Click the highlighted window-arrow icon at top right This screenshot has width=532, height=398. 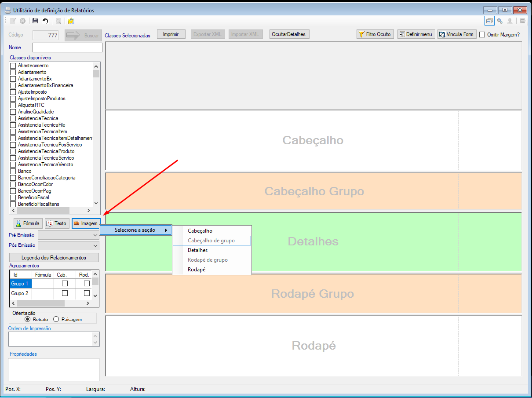coord(489,21)
